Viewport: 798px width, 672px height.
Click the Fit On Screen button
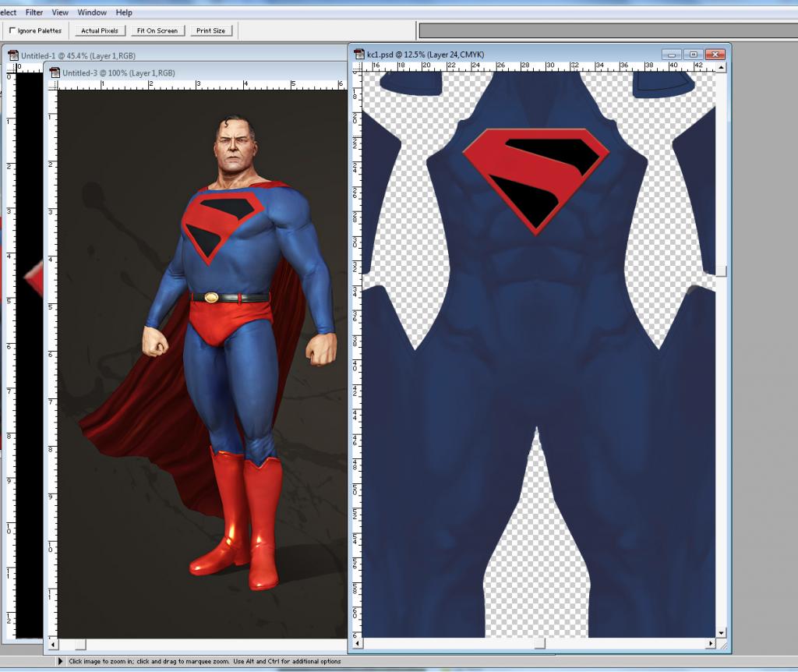tap(157, 30)
